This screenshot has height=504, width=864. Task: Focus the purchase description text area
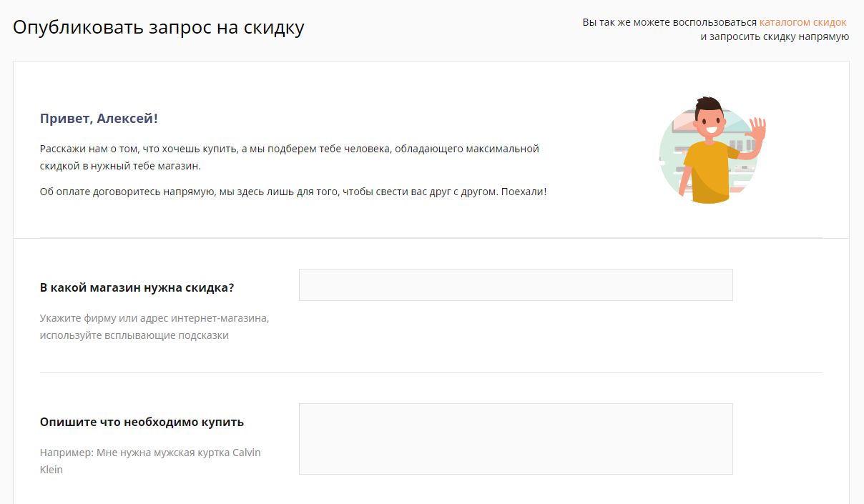coord(516,439)
